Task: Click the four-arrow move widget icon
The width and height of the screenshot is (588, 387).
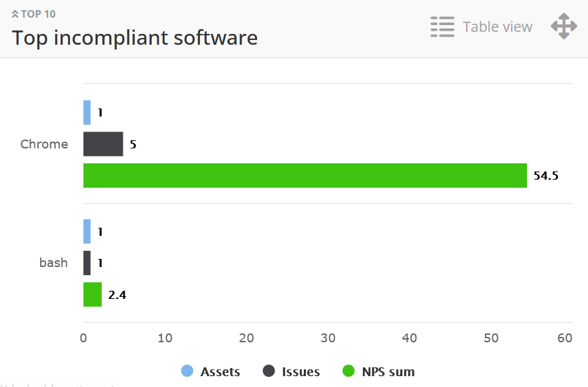Action: (x=564, y=27)
